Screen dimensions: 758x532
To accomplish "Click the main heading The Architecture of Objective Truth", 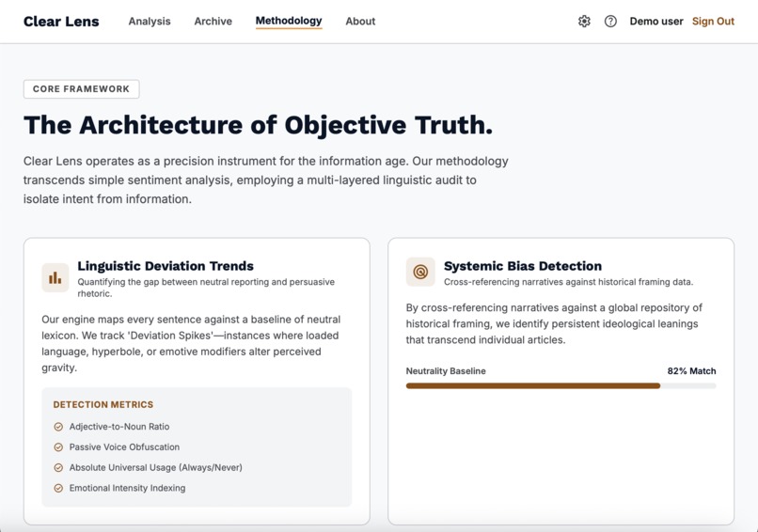I will 258,125.
